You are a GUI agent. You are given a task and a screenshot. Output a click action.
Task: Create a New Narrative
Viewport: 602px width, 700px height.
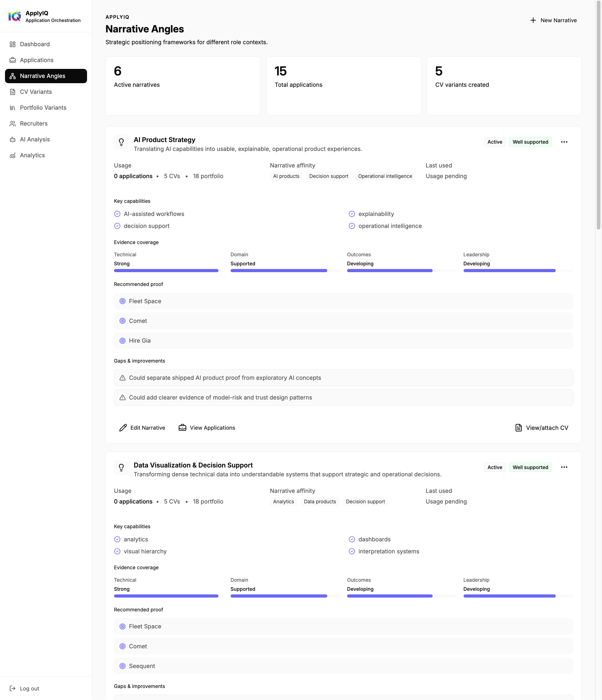coord(553,20)
